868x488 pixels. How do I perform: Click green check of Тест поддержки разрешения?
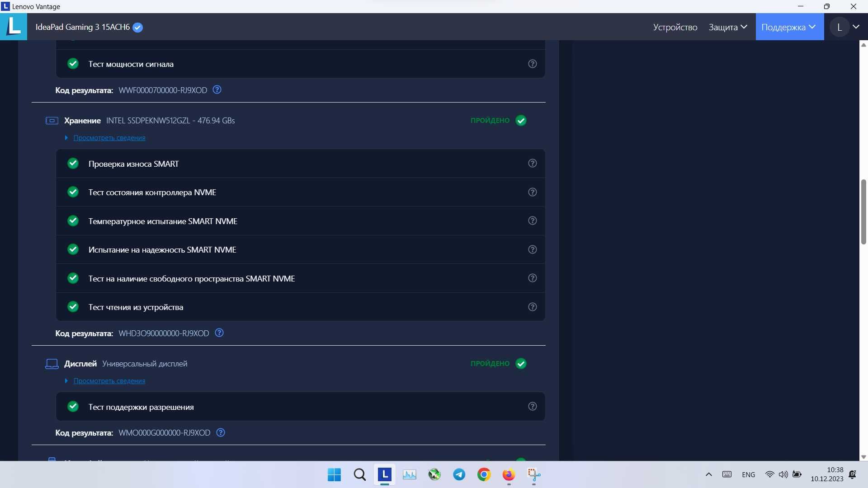tap(73, 406)
